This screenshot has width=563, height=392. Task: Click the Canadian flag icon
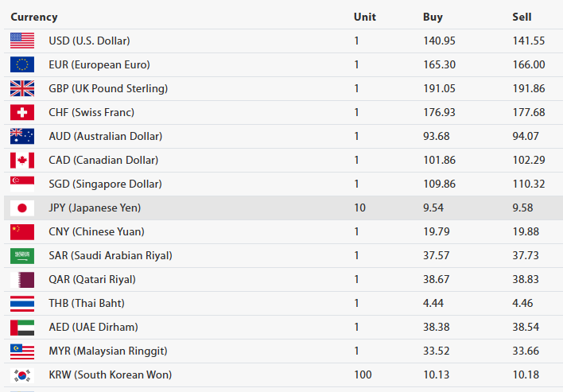point(22,160)
